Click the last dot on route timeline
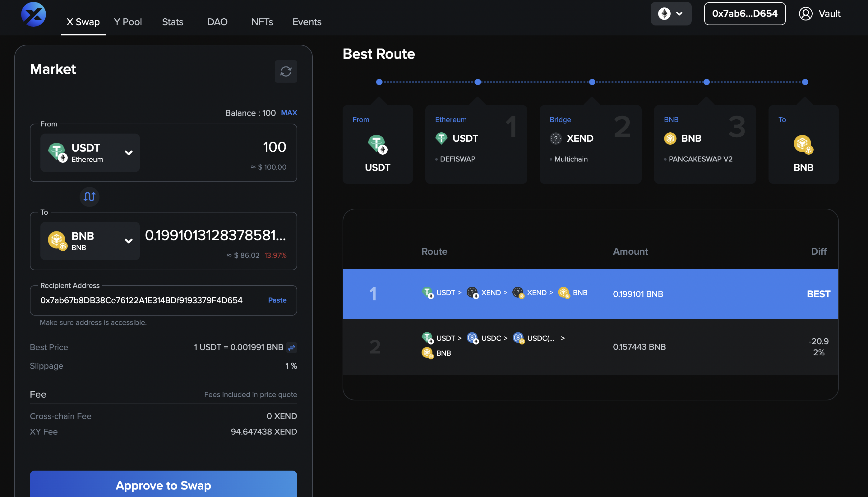Viewport: 868px width, 497px height. (805, 82)
